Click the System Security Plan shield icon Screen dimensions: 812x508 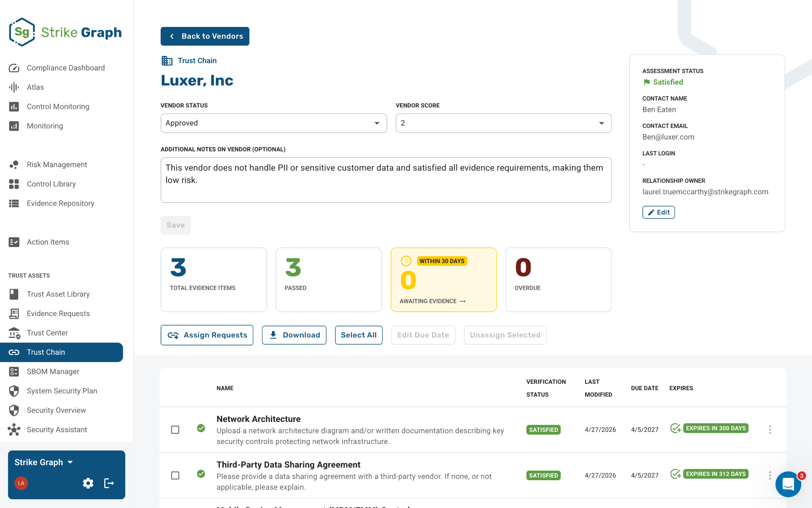[14, 391]
